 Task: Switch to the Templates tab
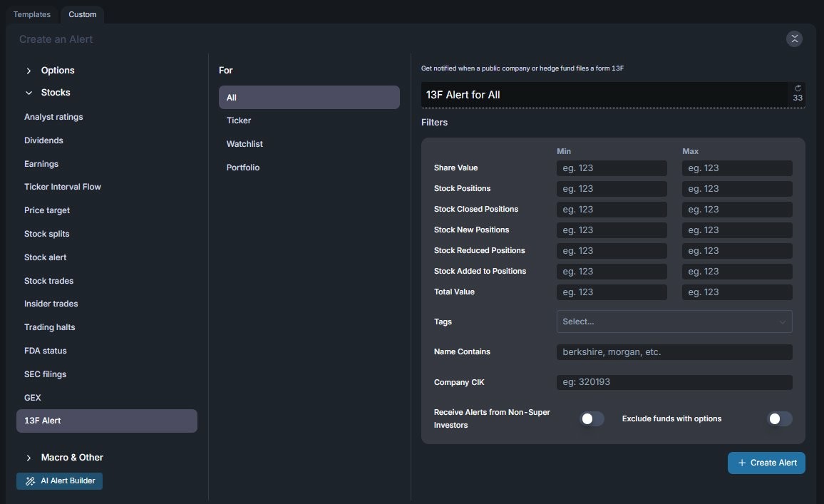pos(32,14)
